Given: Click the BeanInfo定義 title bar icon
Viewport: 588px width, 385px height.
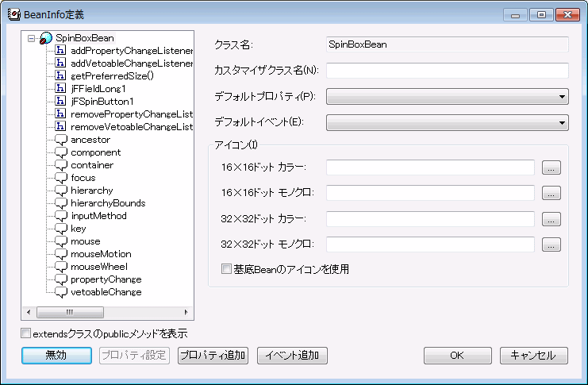Looking at the screenshot, I should tap(13, 14).
